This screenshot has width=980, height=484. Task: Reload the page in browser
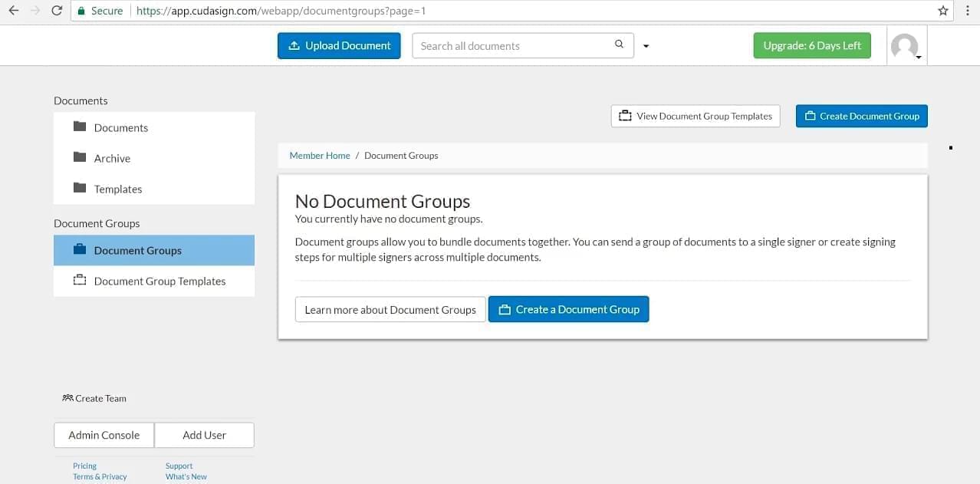[x=57, y=11]
